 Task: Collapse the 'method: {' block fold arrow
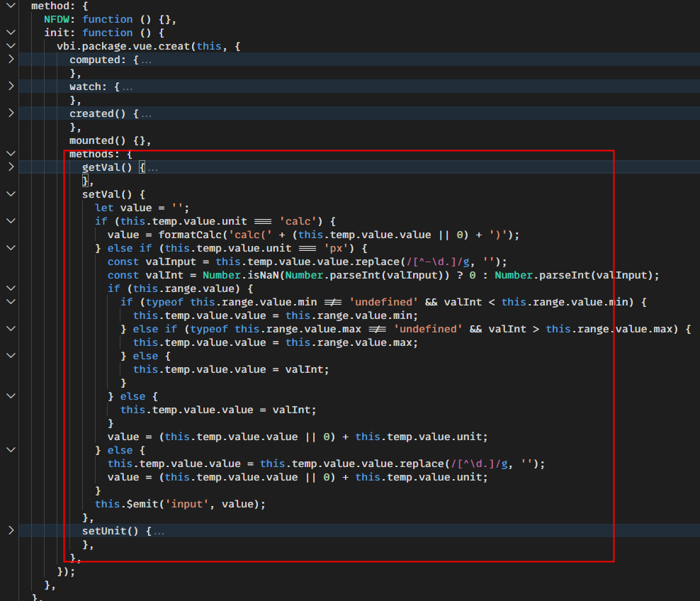[x=11, y=6]
